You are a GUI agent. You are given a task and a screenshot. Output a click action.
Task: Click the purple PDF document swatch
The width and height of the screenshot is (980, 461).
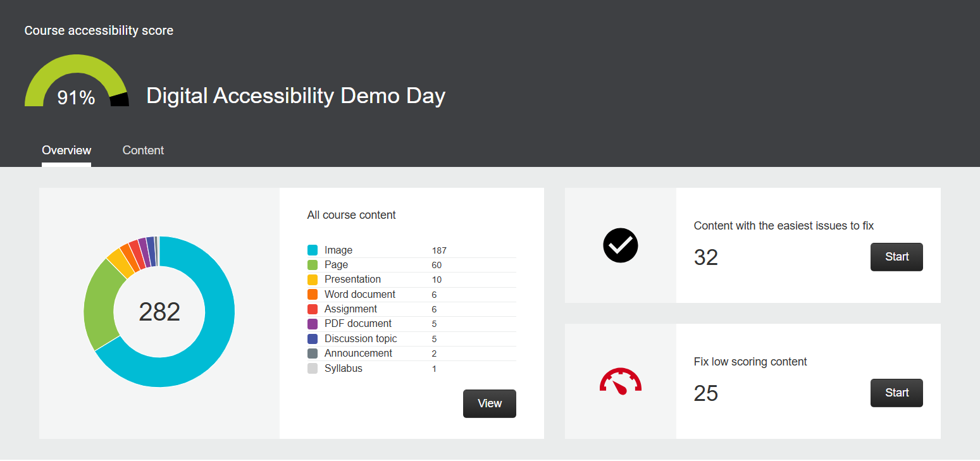click(313, 324)
